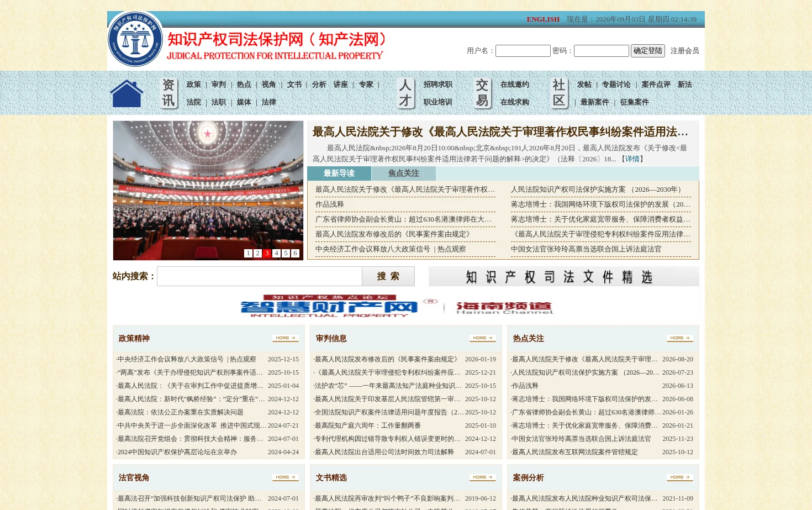This screenshot has width=812, height=510.
Task: Open 最新案件 navigation item
Action: point(594,102)
